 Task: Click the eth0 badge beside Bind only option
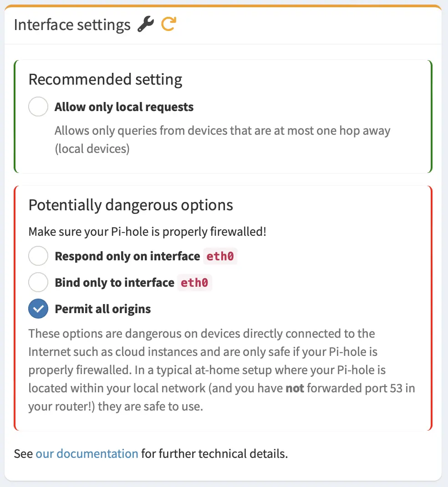pos(194,282)
